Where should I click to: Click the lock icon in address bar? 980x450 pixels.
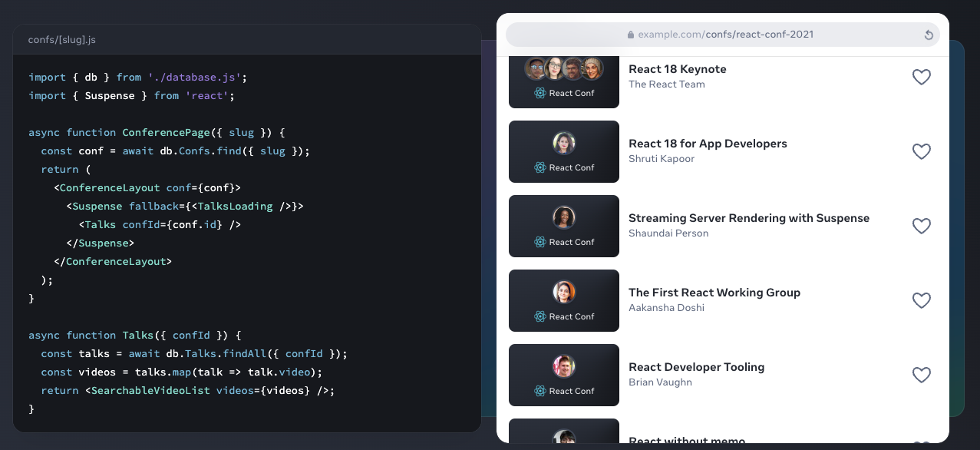pos(631,35)
